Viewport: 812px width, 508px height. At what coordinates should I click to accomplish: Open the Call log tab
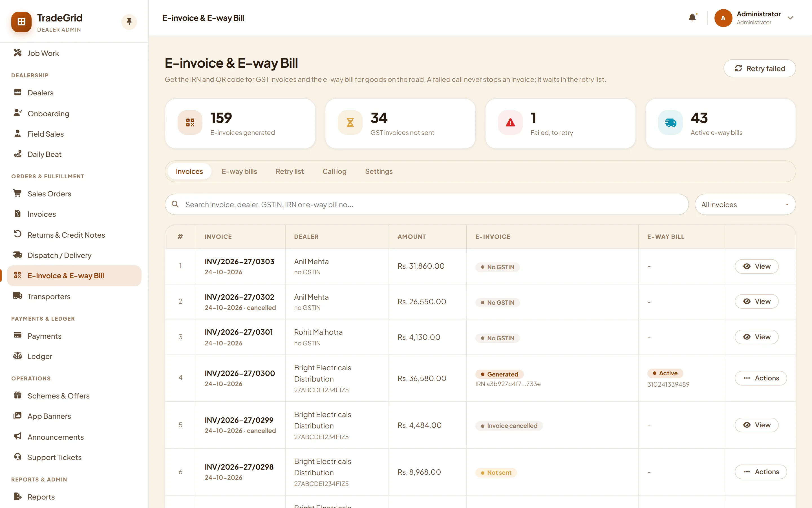tap(334, 171)
